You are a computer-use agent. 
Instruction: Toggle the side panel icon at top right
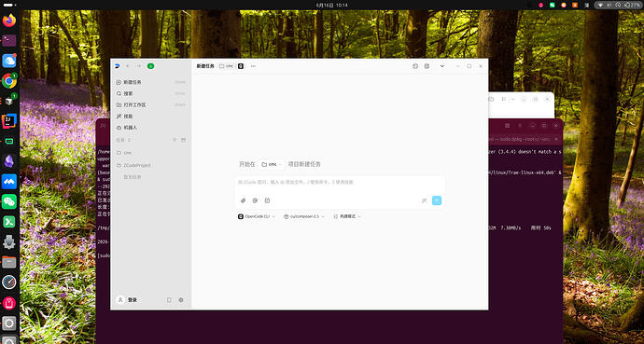(427, 66)
